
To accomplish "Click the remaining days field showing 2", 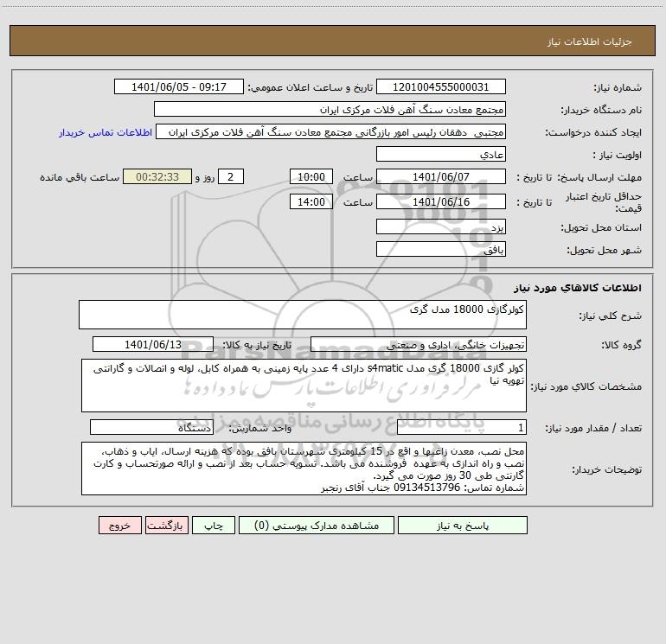I will point(231,176).
